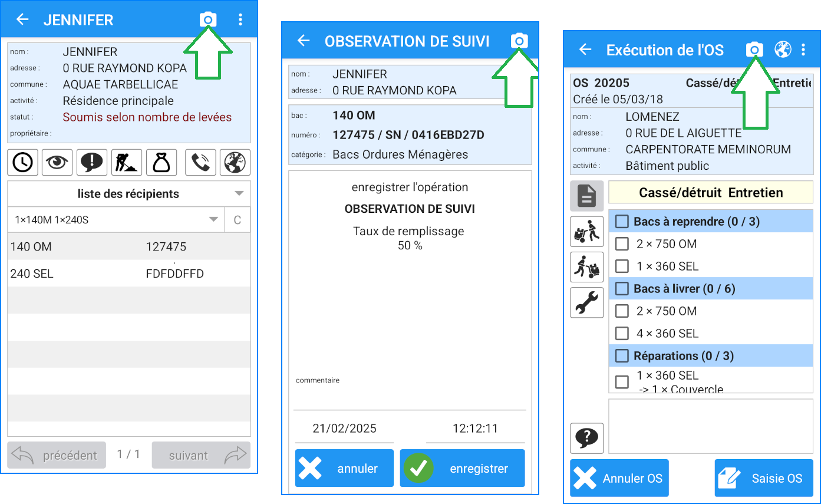This screenshot has height=504, width=821.
Task: Open overflow menu in Exécution de l'OS header
Action: 803,50
